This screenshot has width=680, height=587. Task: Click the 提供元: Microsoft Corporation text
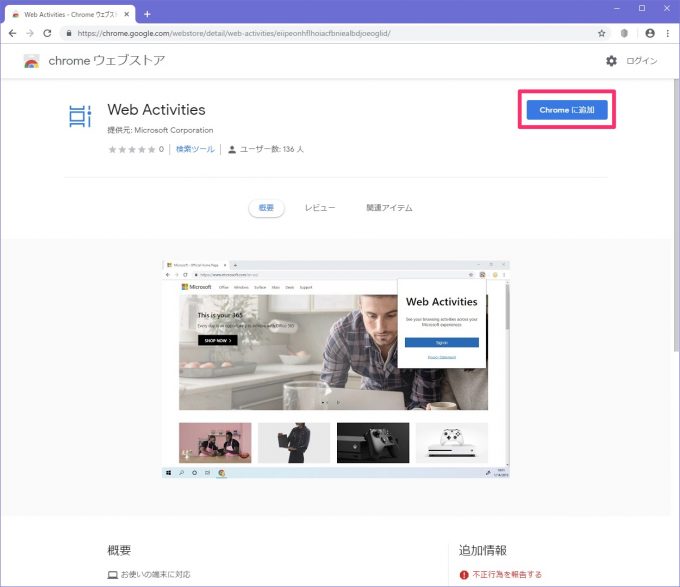(x=160, y=130)
